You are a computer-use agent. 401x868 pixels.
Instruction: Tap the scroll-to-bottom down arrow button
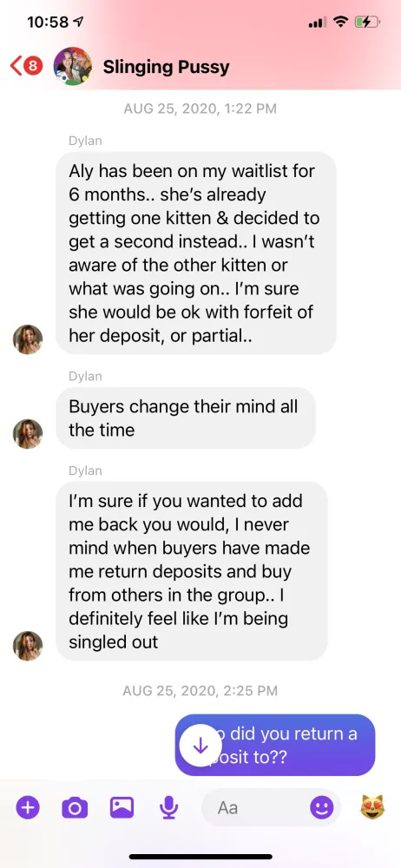point(200,746)
